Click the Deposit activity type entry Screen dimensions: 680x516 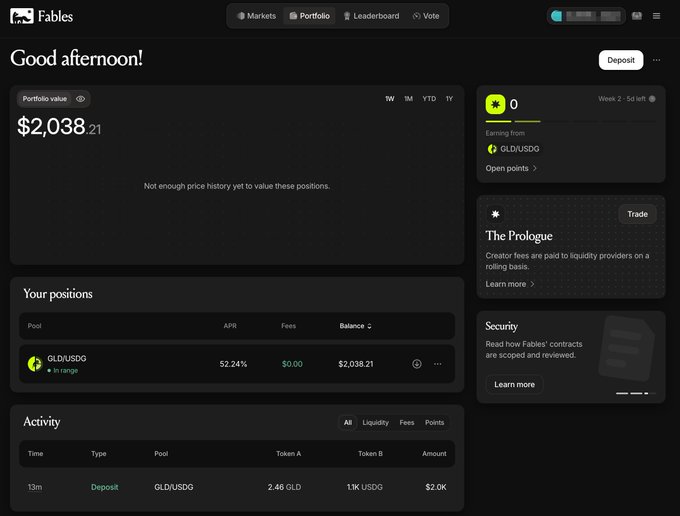[105, 487]
